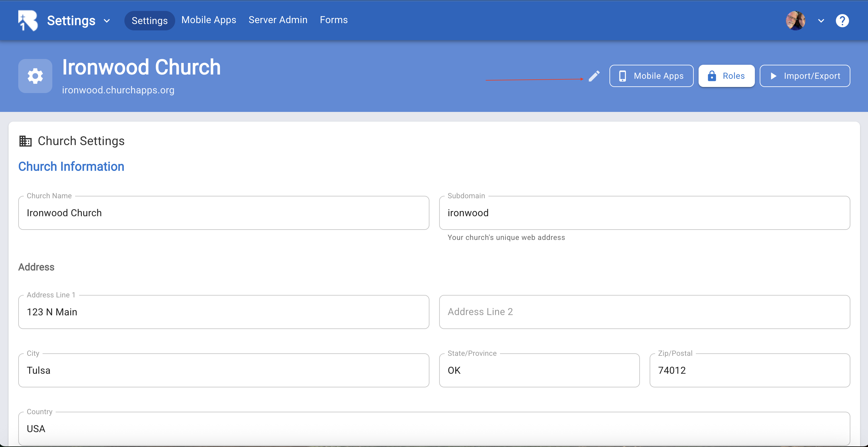Focus the Subdomain input field

(644, 213)
